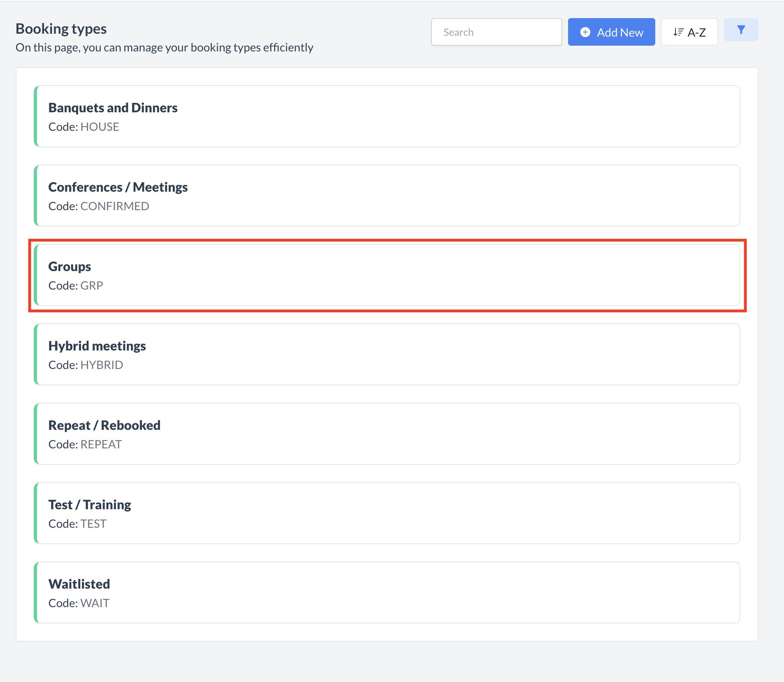Select the green accent bar on Groups card
Screen dimensions: 784x682
[x=36, y=275]
